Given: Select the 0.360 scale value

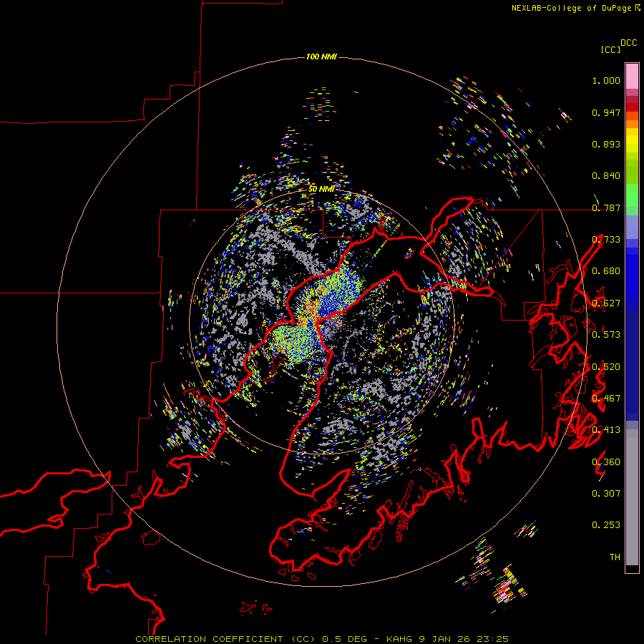Looking at the screenshot, I should [606, 462].
